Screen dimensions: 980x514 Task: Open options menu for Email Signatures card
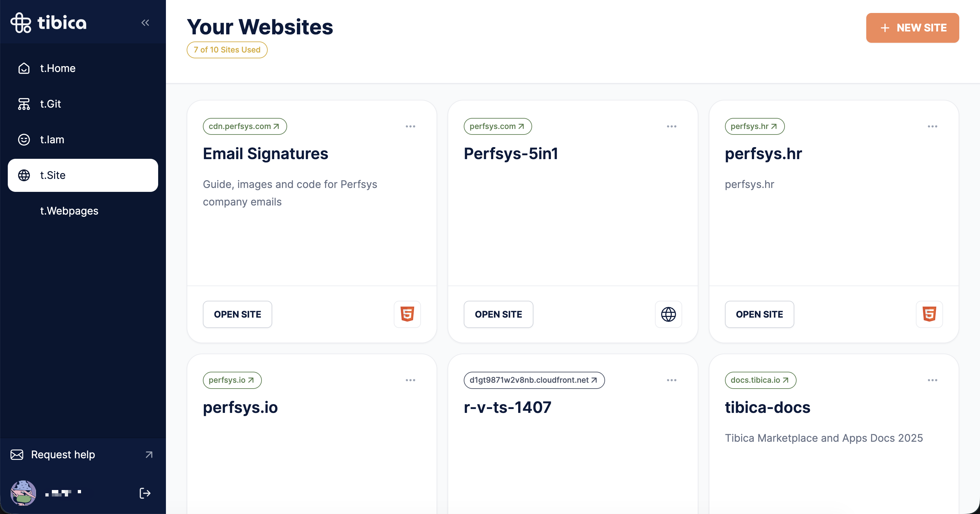[410, 126]
